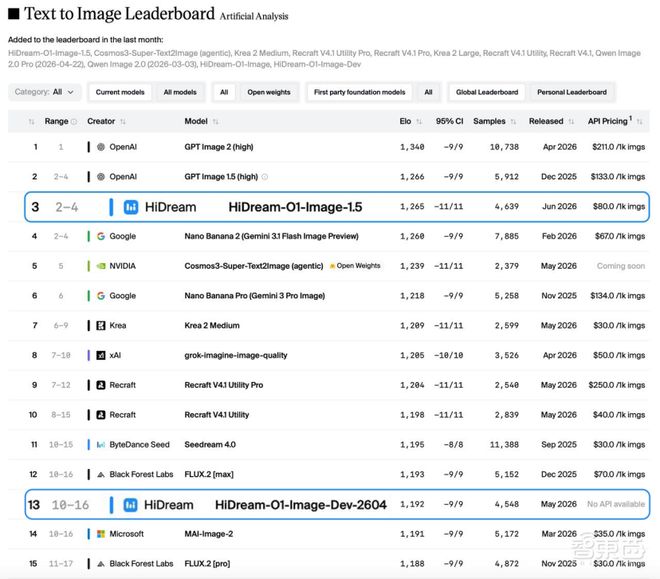Image resolution: width=660 pixels, height=579 pixels.
Task: Click the Coming soon pricing text
Action: (621, 266)
